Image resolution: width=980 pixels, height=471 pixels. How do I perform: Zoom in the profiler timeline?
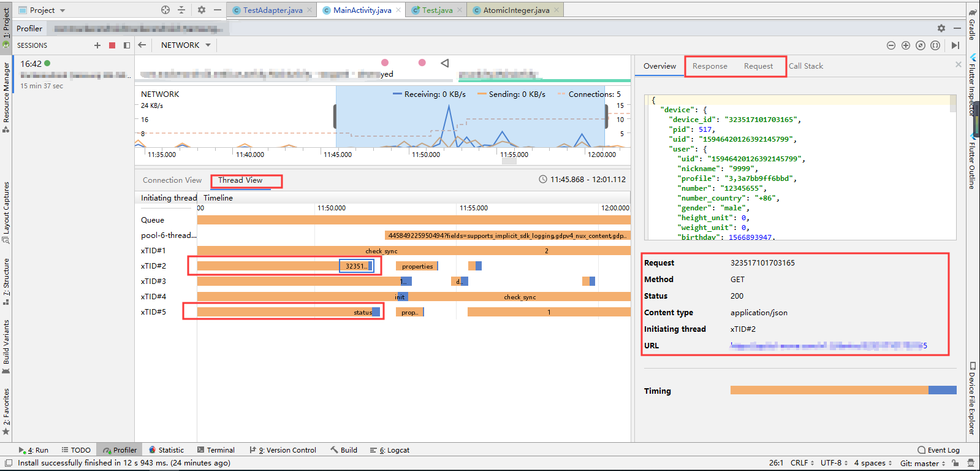click(x=906, y=45)
